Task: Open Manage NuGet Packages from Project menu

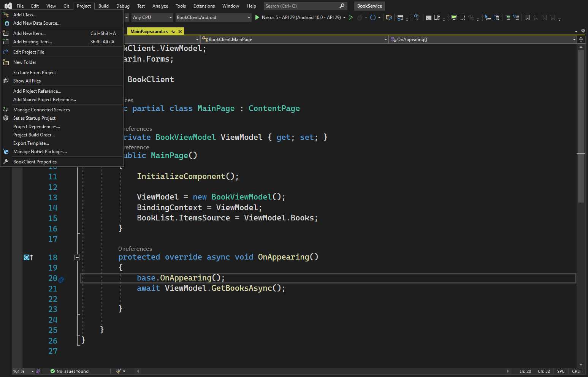Action: 40,151
